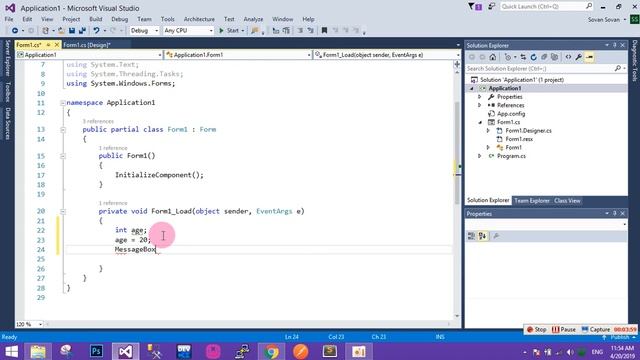Click the Chrome icon in the taskbar

coord(271,351)
